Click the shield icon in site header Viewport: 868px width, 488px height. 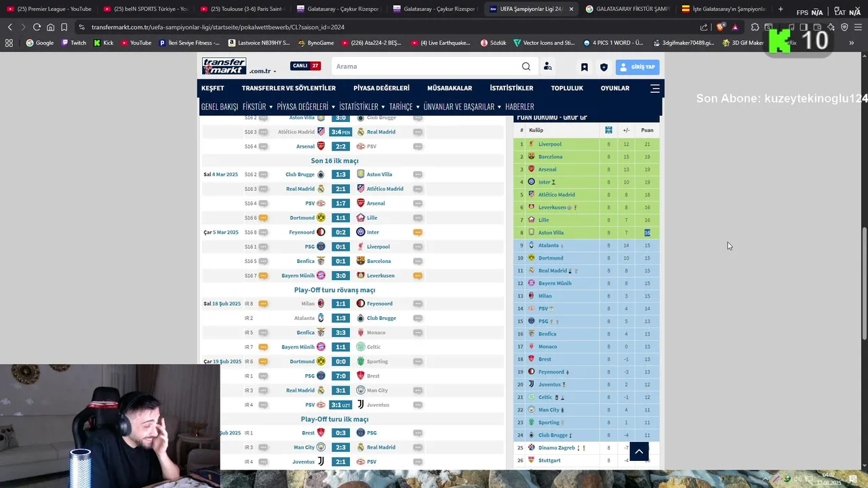[604, 67]
